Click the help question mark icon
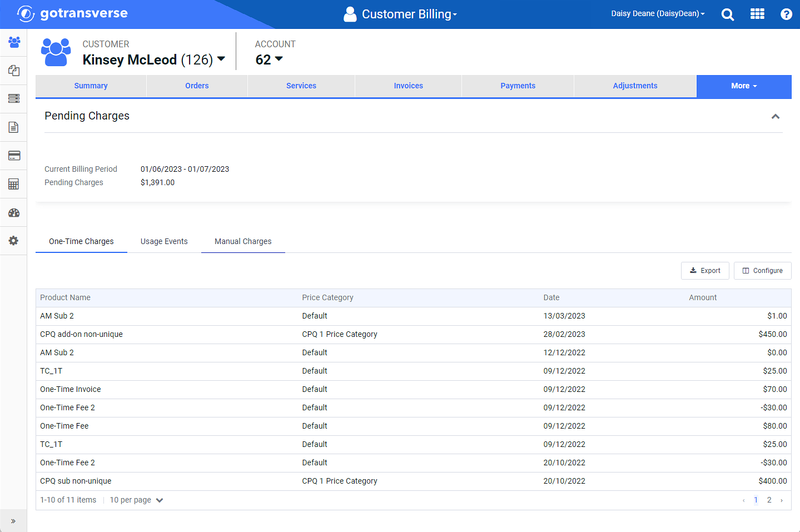Screen dimensions: 800x532 click(x=786, y=14)
